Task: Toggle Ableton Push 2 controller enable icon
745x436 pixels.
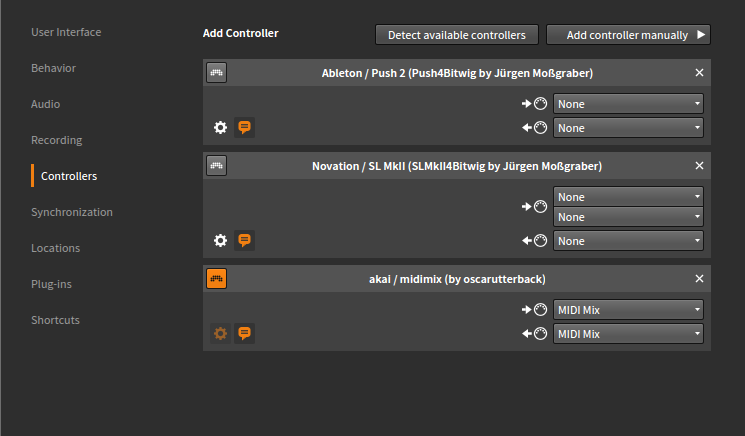Action: 217,73
